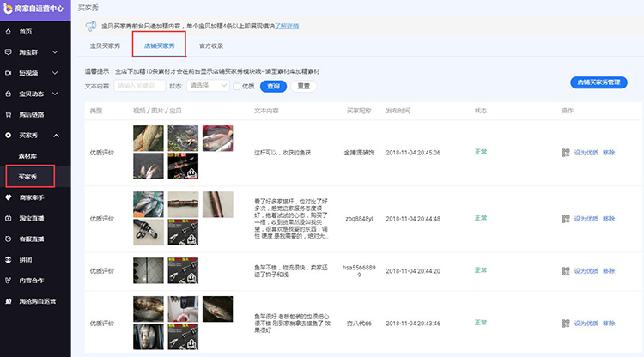The width and height of the screenshot is (644, 357).
Task: Switch to the 宝贝买家秀 tab
Action: pyautogui.click(x=105, y=45)
